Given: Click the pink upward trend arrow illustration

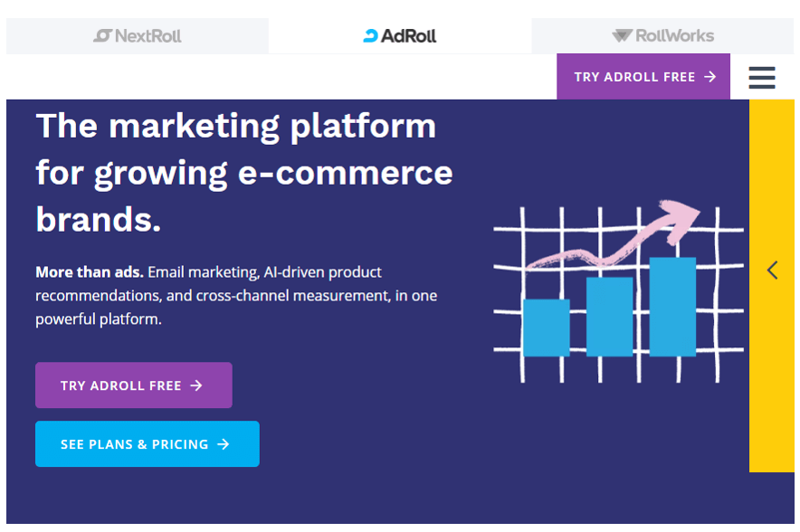Looking at the screenshot, I should click(614, 234).
